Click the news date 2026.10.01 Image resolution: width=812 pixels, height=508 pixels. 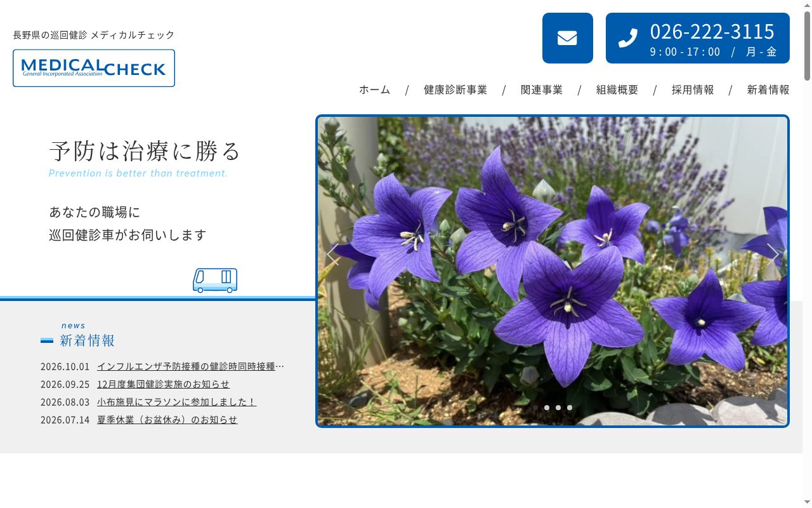tap(65, 366)
